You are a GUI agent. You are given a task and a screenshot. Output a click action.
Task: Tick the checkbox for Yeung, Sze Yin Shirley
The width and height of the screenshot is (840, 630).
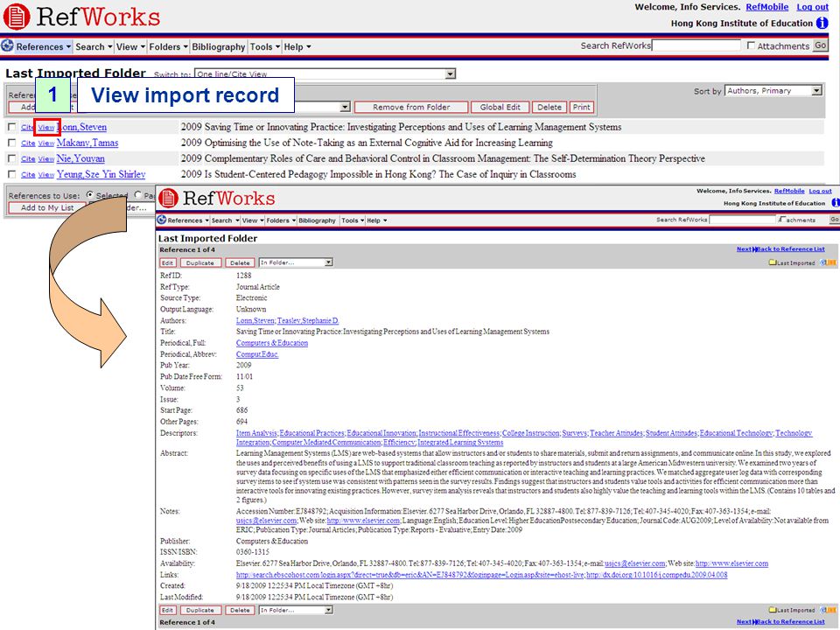[11, 174]
